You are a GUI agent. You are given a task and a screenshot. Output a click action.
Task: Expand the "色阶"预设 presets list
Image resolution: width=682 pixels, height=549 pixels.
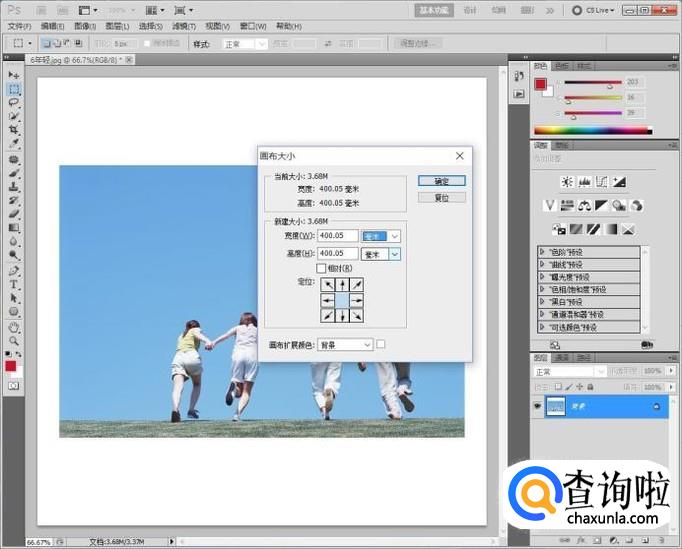coord(542,252)
